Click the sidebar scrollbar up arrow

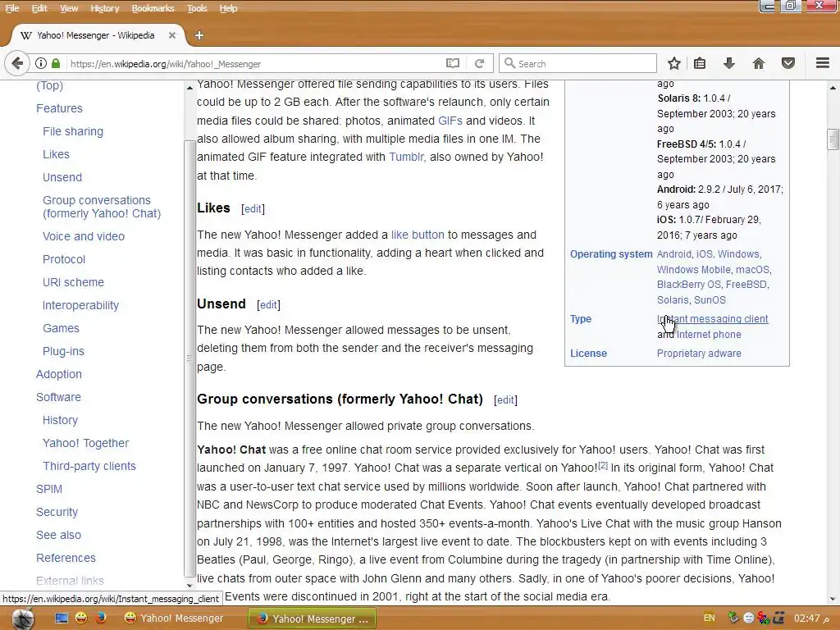pos(189,87)
